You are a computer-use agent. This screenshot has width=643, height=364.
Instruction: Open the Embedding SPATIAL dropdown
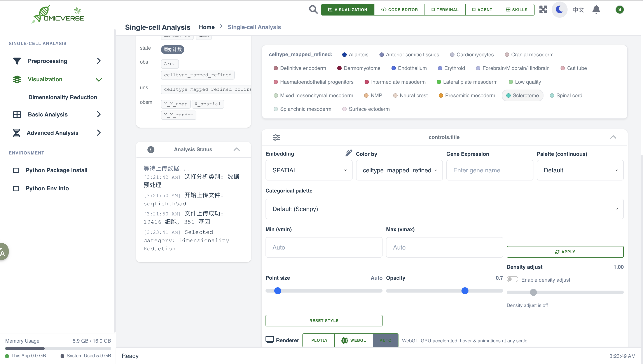click(x=309, y=170)
